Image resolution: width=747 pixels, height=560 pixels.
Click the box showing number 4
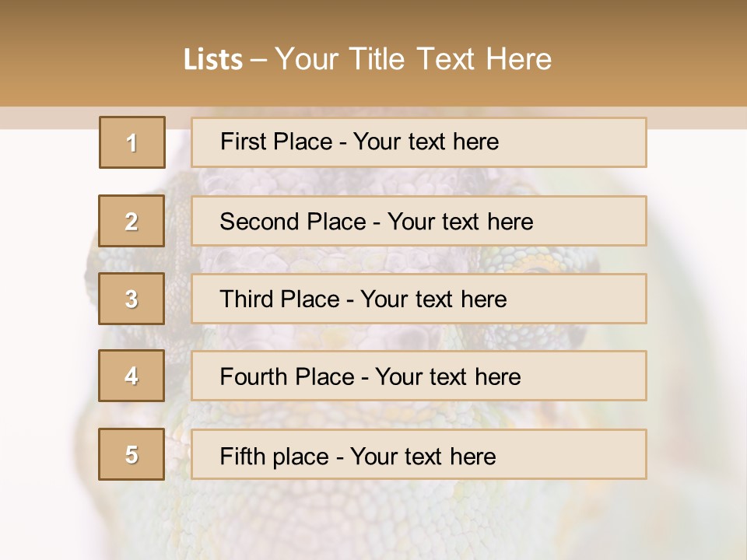tap(132, 376)
